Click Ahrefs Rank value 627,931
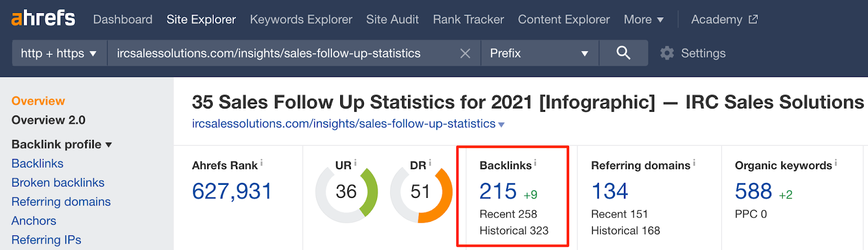 tap(232, 191)
